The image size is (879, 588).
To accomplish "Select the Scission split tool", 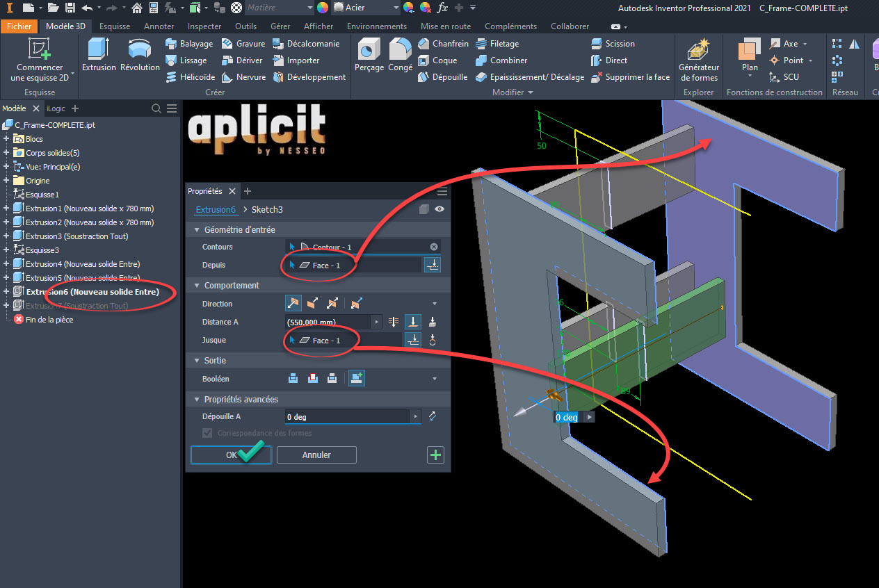I will click(x=613, y=43).
